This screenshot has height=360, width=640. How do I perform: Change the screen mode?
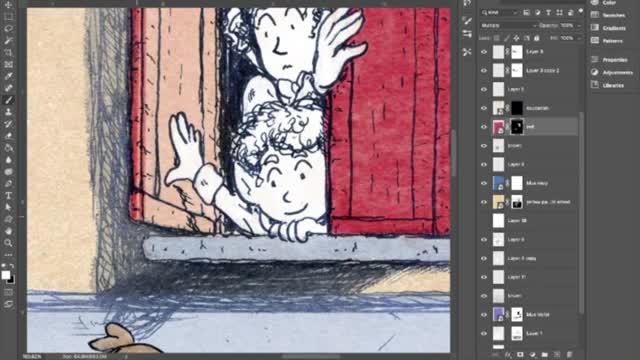click(x=8, y=304)
